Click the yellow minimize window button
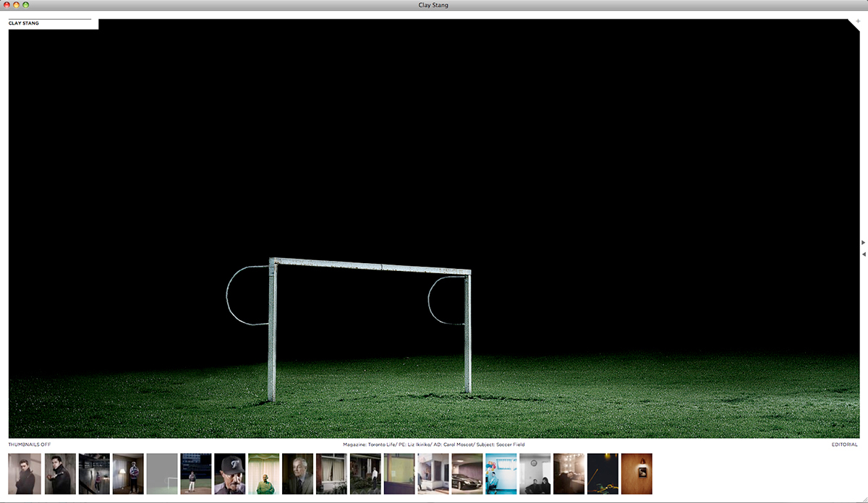 click(16, 5)
